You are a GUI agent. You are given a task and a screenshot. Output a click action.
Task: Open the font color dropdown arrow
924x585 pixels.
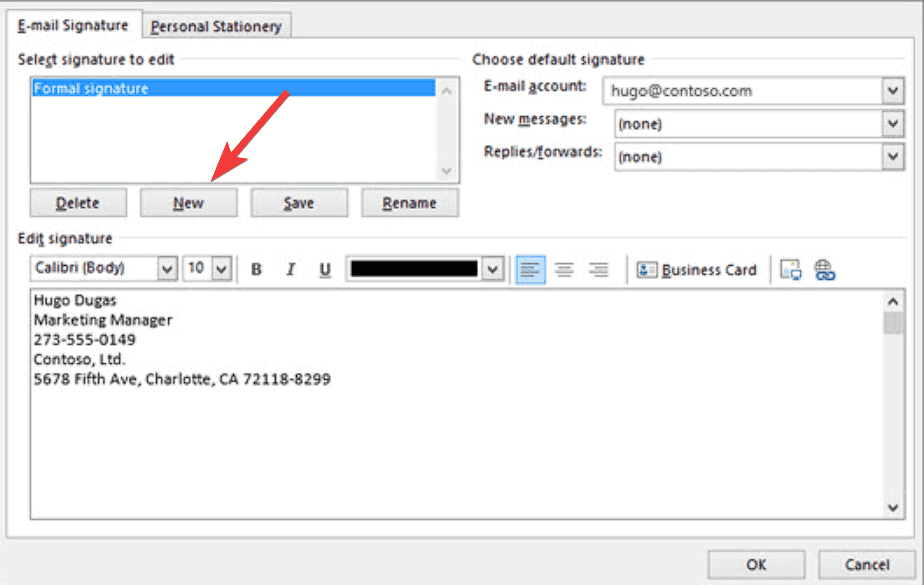493,269
